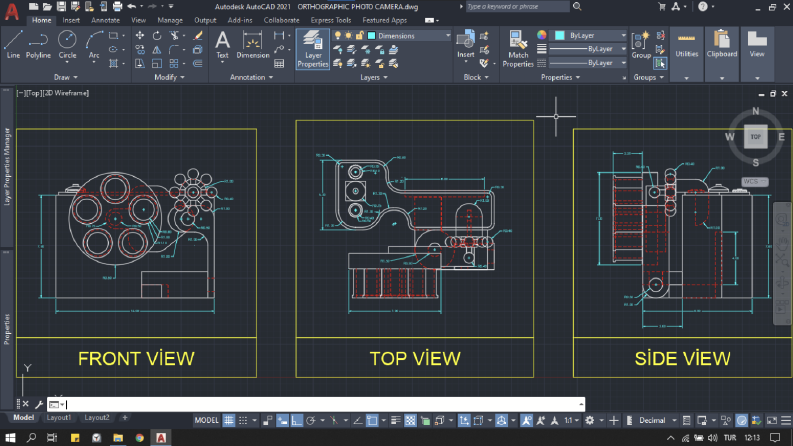Toggle lineweight display in status bar
Image resolution: width=793 pixels, height=446 pixels.
[x=395, y=420]
